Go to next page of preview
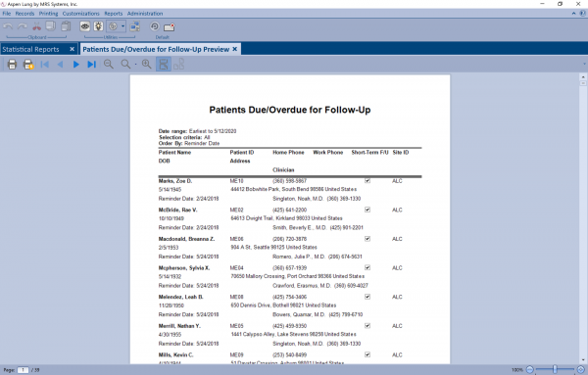This screenshot has height=375, width=588. (75, 65)
